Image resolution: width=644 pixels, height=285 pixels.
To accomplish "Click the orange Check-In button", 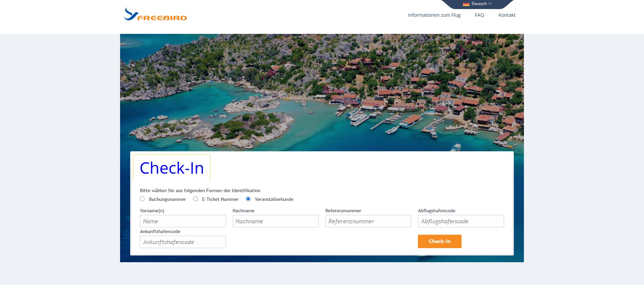I will coord(439,241).
